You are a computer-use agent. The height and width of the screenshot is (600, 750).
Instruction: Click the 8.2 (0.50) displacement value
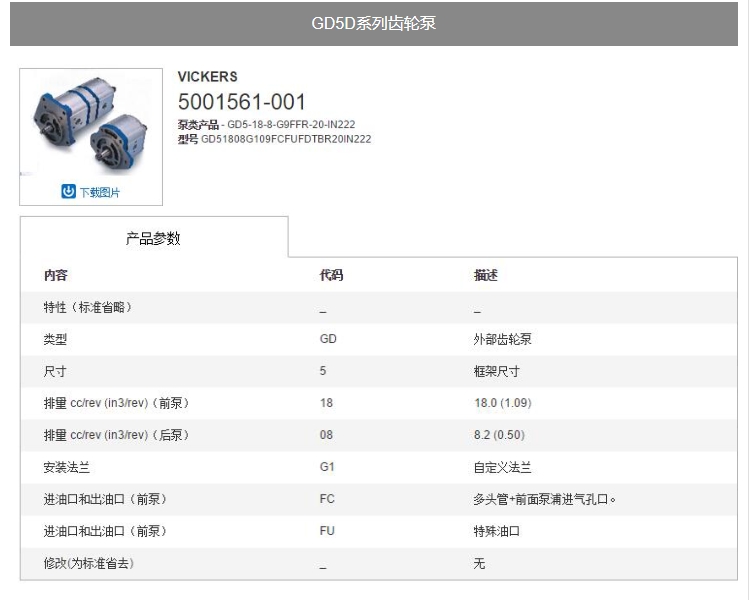click(x=499, y=435)
